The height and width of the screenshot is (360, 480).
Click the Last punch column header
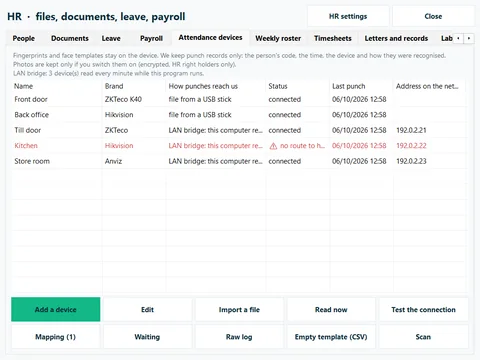(x=362, y=86)
